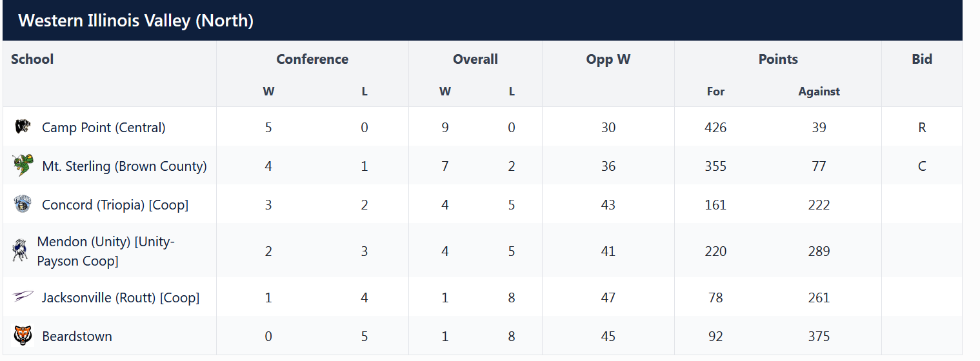Select Concord (Triopia) [Coop] school name

pos(115,205)
